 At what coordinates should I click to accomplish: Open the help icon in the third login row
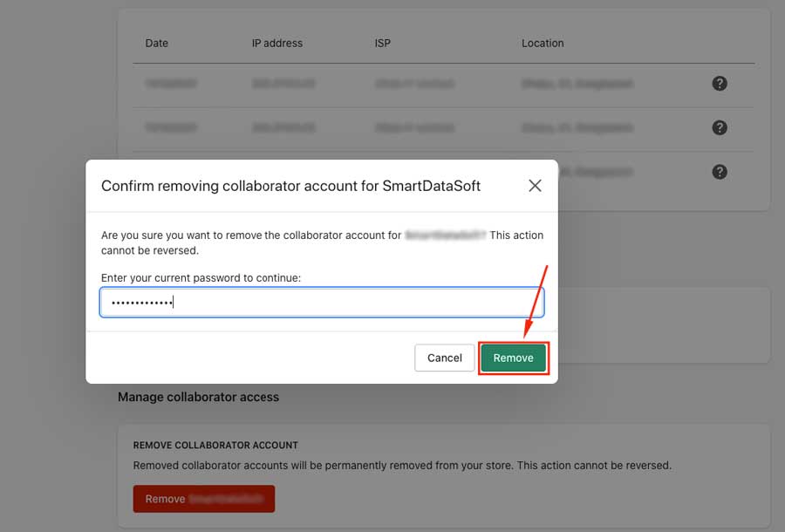pyautogui.click(x=720, y=172)
